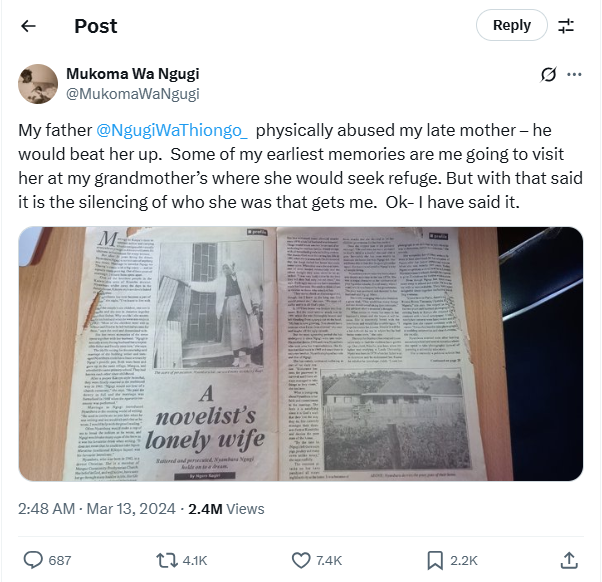Click the Grok explain icon

click(548, 74)
